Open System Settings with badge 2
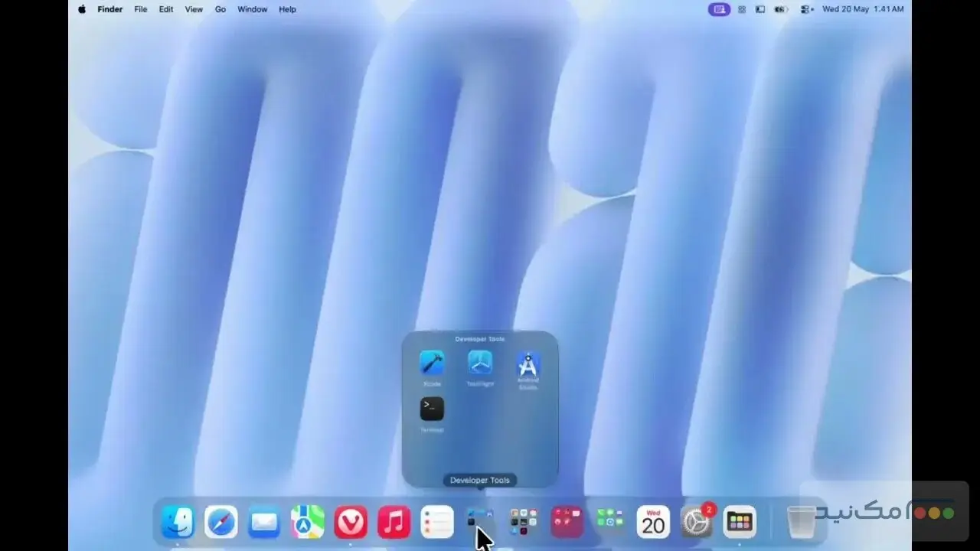Viewport: 980px width, 551px height. (x=697, y=521)
